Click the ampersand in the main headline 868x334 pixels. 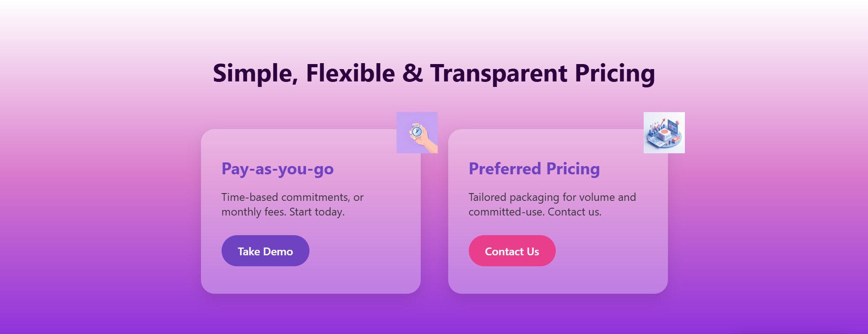click(x=412, y=73)
